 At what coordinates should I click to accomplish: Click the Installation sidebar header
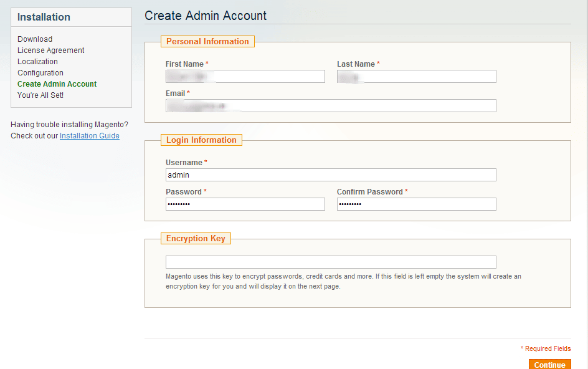[x=44, y=17]
